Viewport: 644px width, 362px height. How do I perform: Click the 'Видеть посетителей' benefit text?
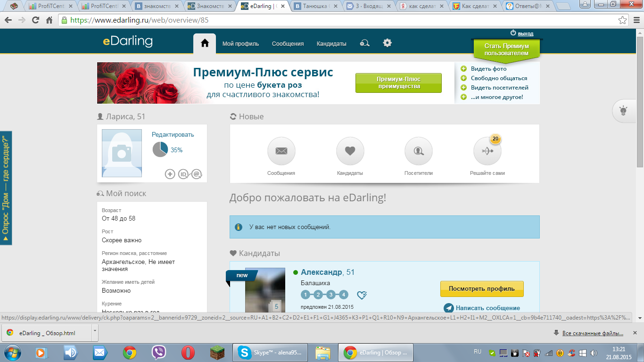[x=499, y=88]
